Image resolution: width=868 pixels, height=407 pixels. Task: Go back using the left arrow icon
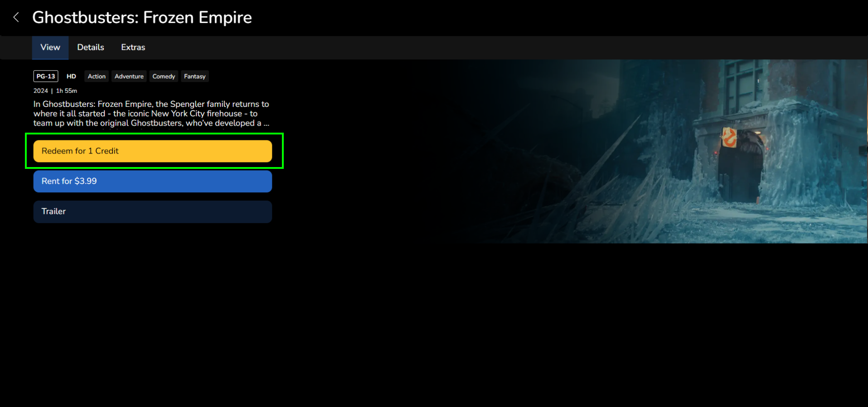16,17
